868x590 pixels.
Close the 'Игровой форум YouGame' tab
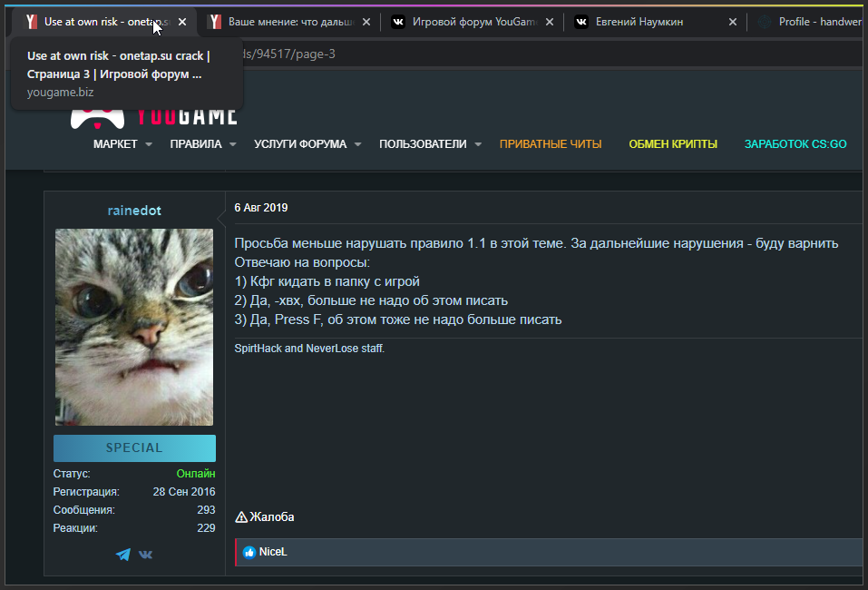point(549,22)
